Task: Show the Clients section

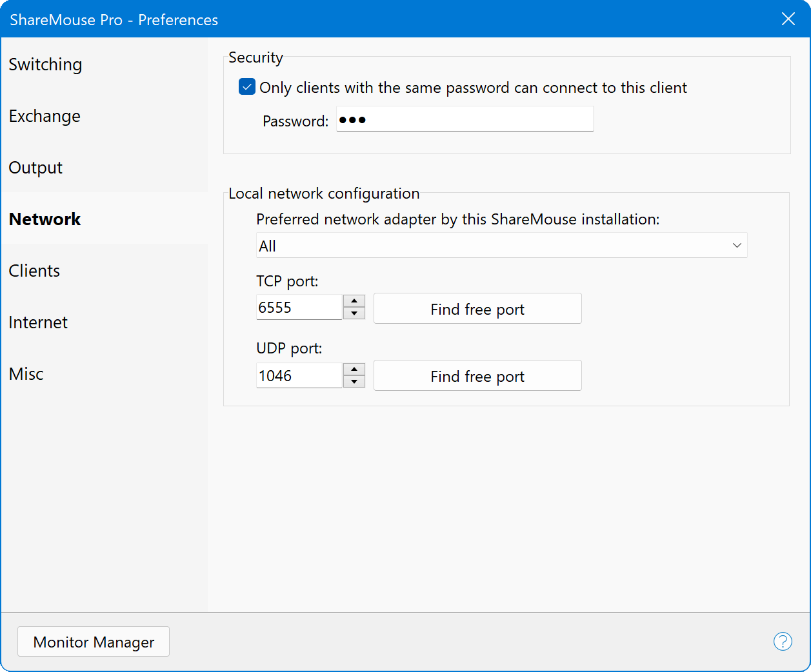Action: click(105, 271)
